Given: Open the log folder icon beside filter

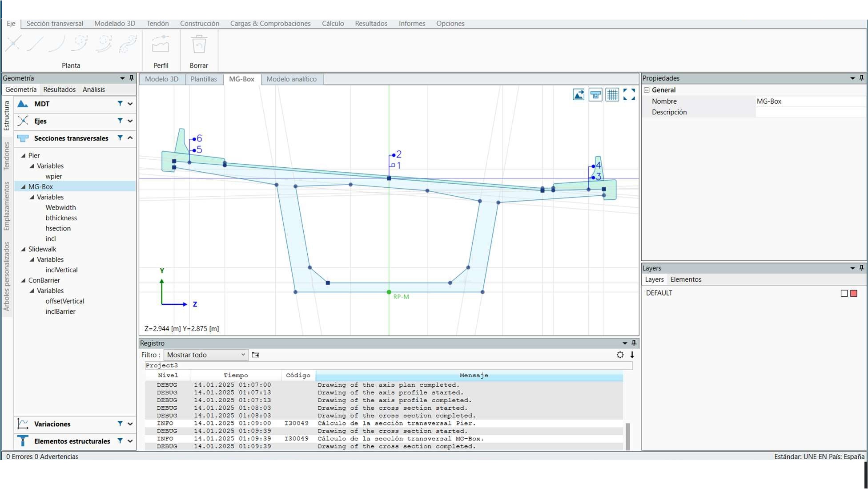Looking at the screenshot, I should coord(255,355).
